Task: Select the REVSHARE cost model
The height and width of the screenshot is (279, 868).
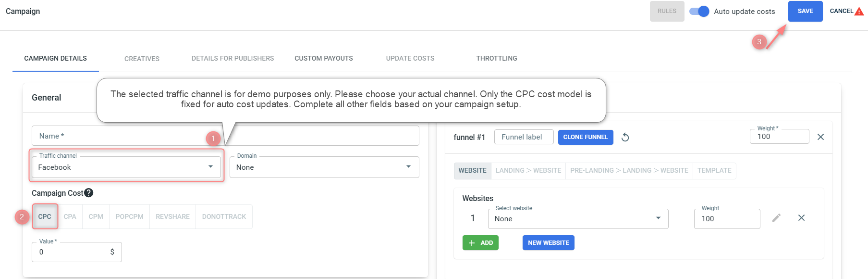Action: pyautogui.click(x=172, y=216)
